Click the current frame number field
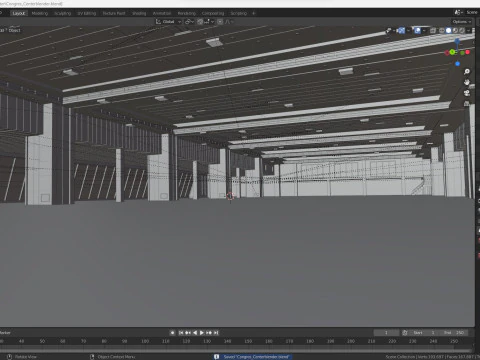Screen dimensions: 480x360 click(x=386, y=333)
